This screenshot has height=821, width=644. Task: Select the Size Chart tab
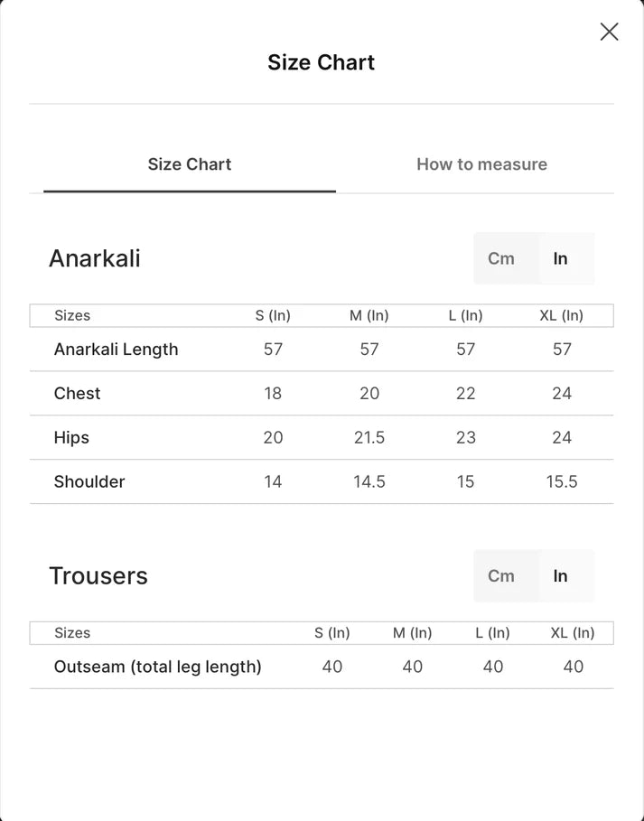190,164
